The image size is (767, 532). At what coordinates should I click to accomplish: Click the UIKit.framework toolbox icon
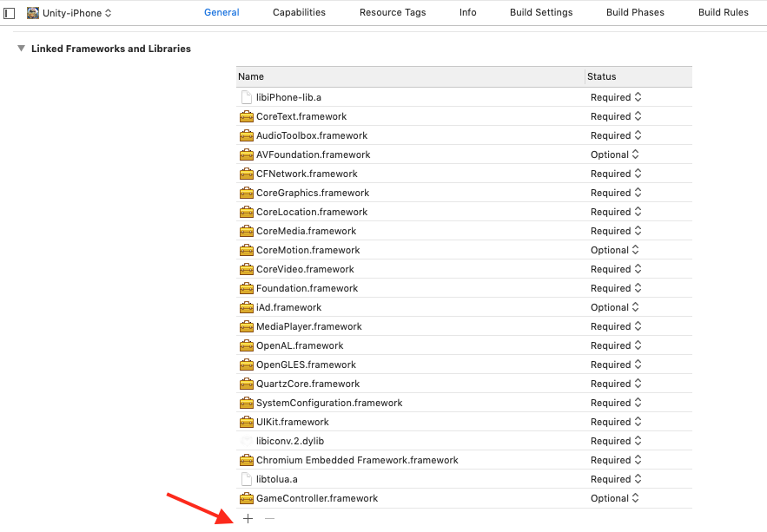click(x=247, y=422)
